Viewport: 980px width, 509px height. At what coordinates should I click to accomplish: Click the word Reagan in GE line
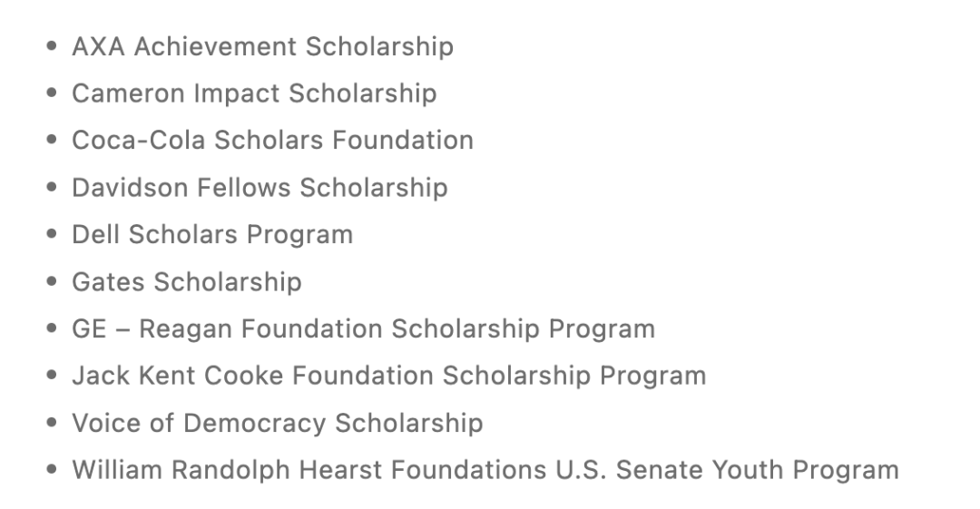pyautogui.click(x=186, y=329)
